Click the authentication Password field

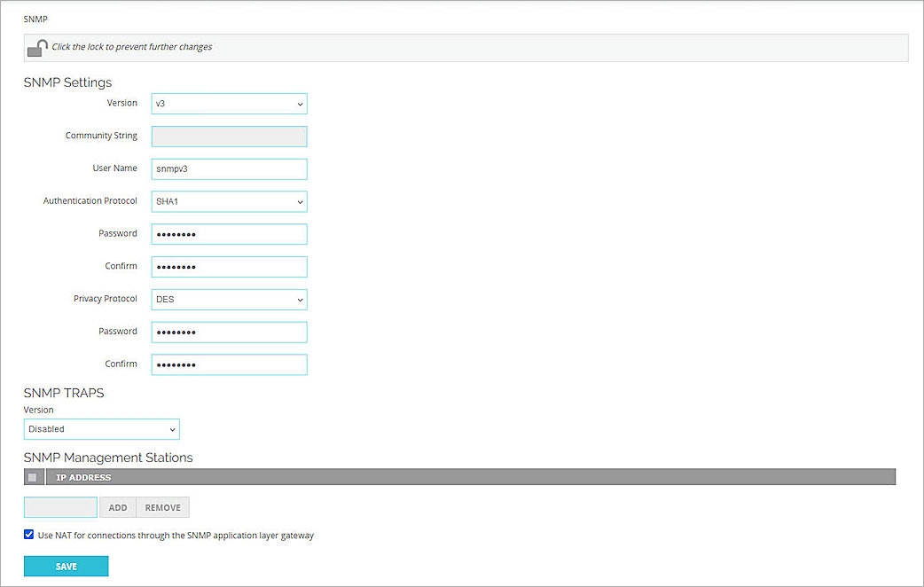click(229, 233)
